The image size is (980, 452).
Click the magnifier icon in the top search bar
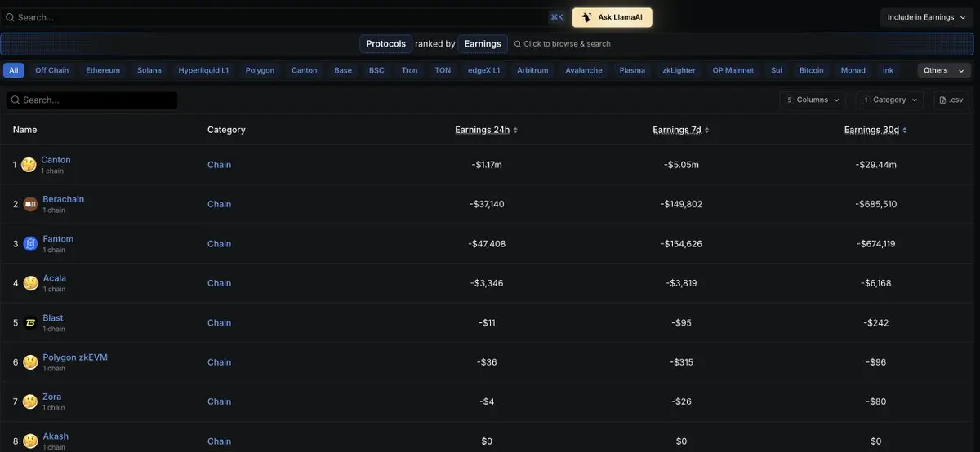pyautogui.click(x=10, y=17)
